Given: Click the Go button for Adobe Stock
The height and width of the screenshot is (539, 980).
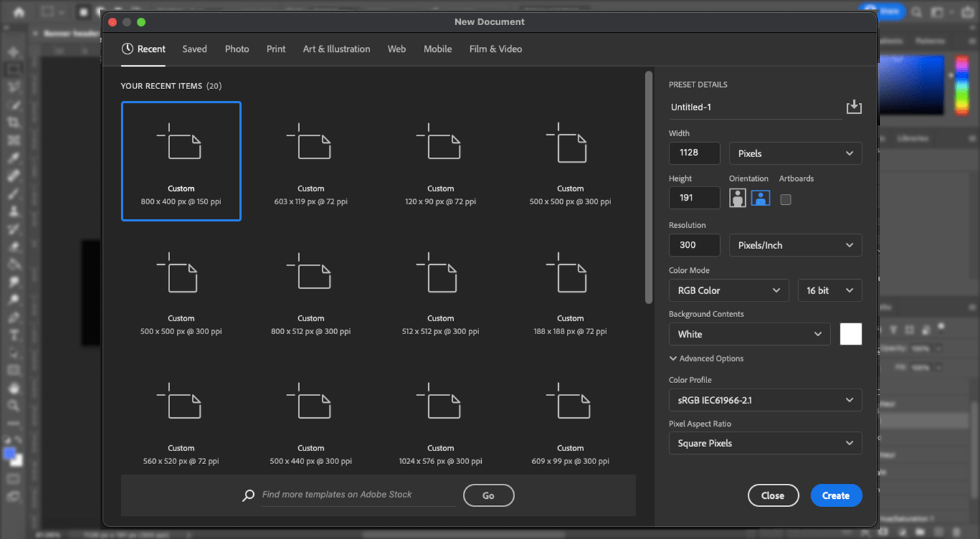Looking at the screenshot, I should click(489, 495).
